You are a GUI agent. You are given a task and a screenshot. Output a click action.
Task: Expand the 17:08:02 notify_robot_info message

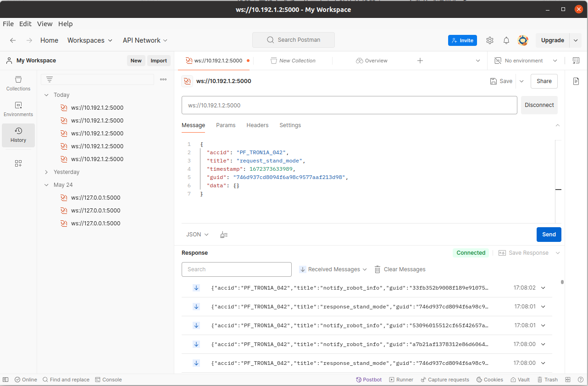tap(544, 288)
